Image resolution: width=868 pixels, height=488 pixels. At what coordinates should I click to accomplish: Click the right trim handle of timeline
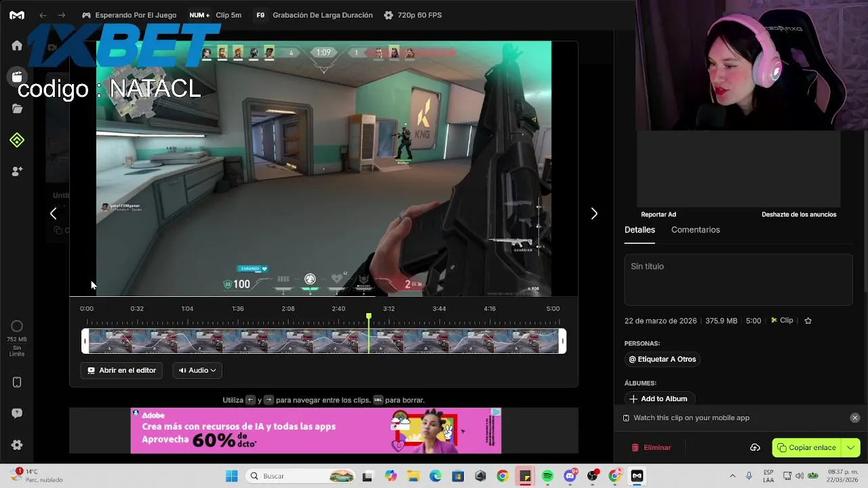pos(562,341)
